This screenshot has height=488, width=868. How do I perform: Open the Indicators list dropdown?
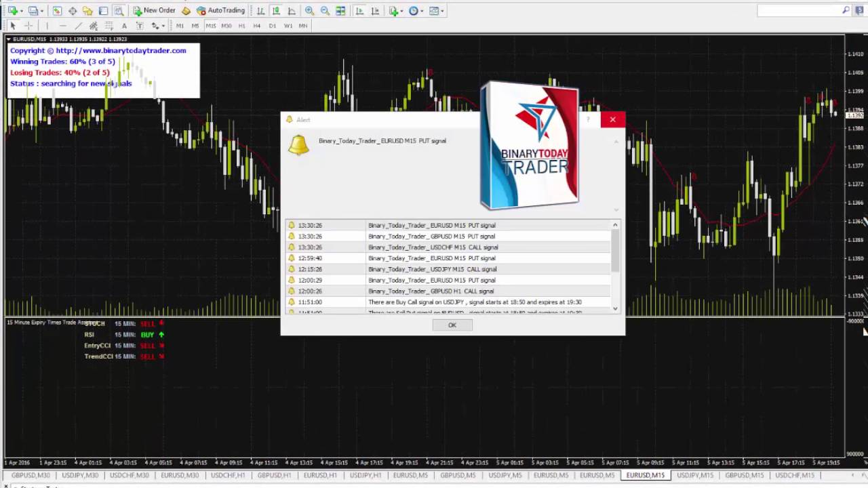click(x=396, y=11)
